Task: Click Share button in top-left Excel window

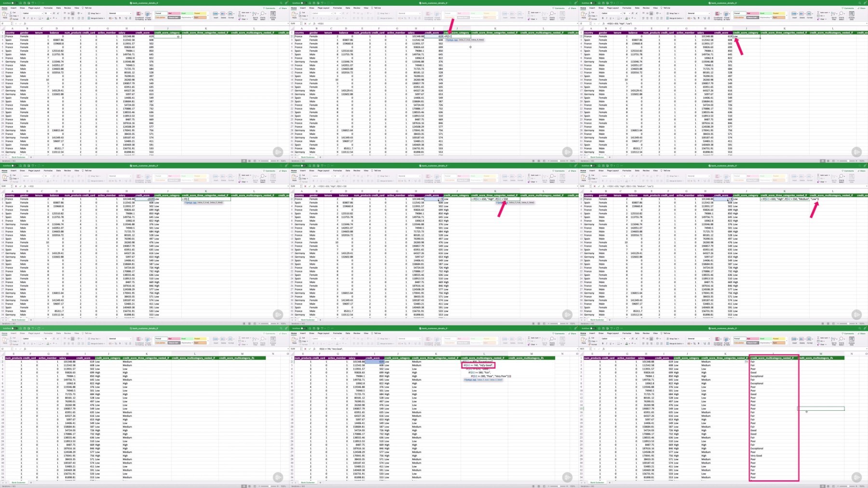Action: pyautogui.click(x=283, y=8)
